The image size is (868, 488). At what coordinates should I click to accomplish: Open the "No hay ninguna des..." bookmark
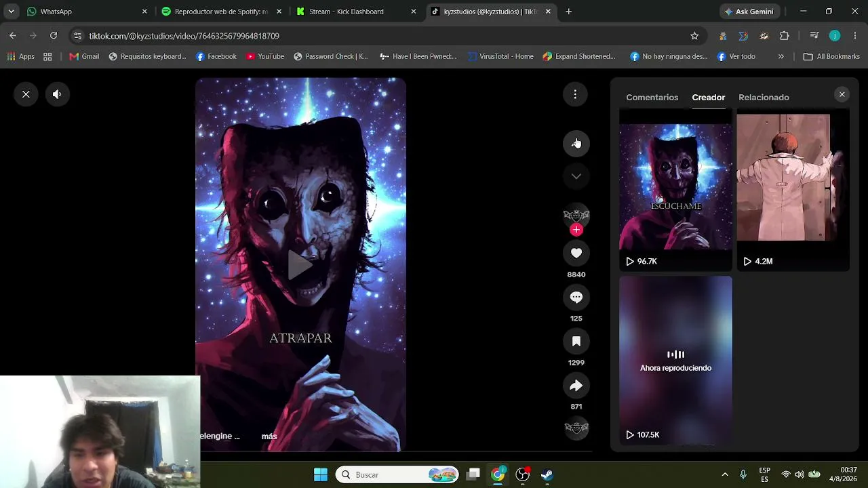pos(669,57)
